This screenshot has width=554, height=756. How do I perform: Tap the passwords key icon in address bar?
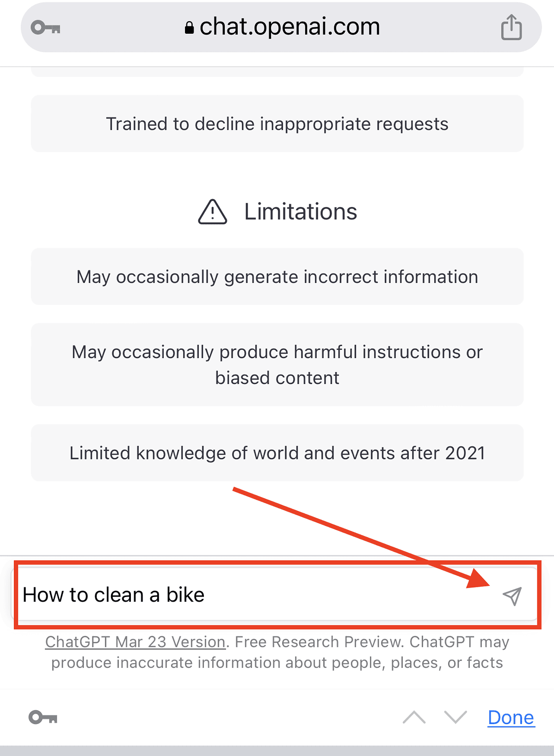45,28
